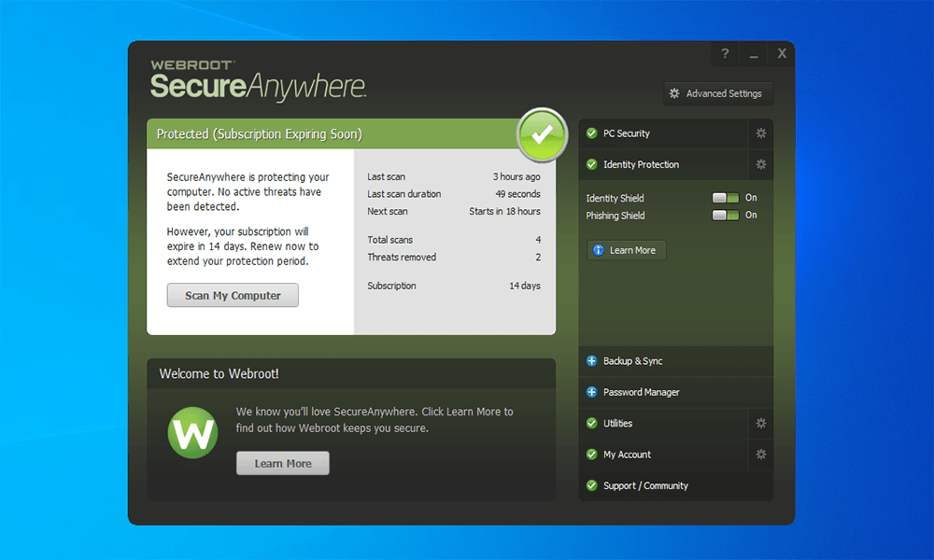
Task: Click the My Account green check icon
Action: [591, 455]
